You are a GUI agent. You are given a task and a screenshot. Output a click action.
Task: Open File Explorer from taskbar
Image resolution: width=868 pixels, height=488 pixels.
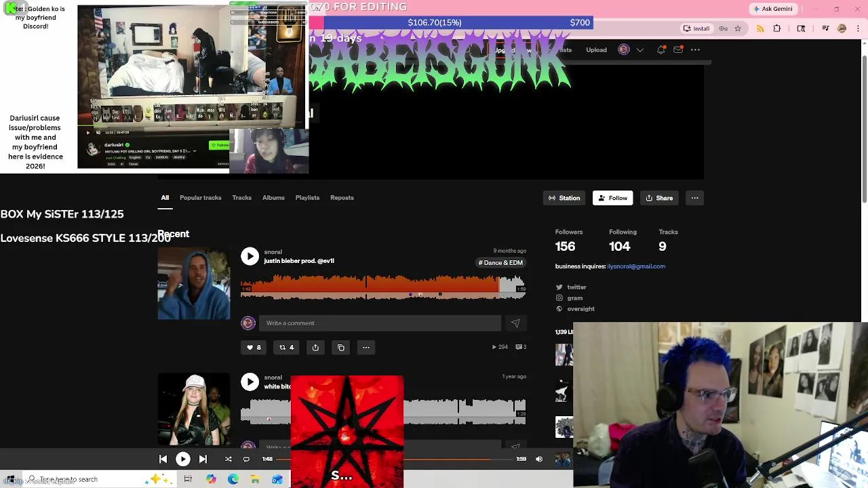tap(255, 479)
